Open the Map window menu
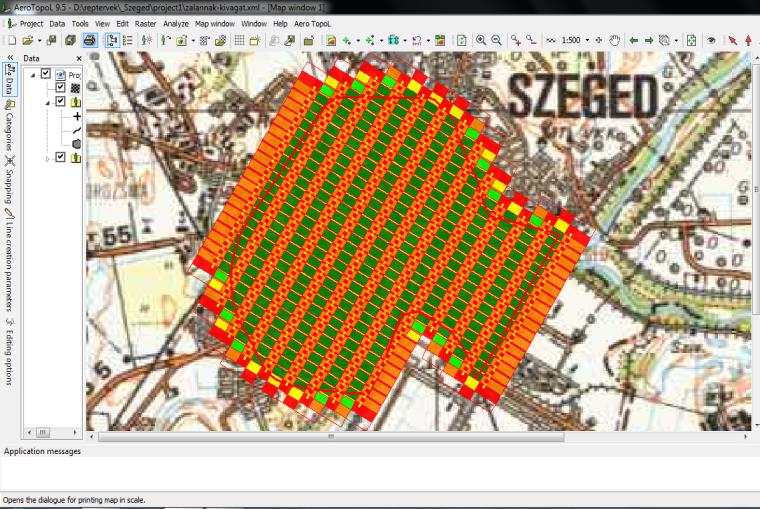This screenshot has height=509, width=760. 215,23
